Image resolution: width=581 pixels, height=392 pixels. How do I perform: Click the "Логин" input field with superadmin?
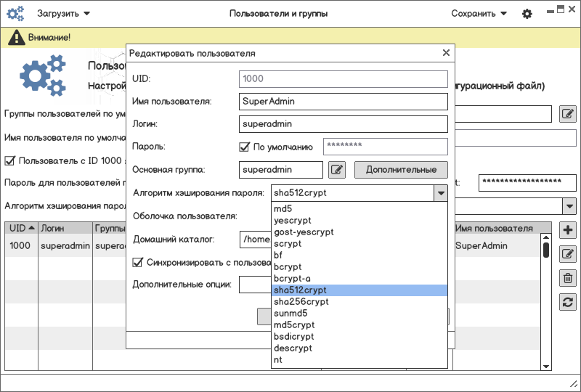click(343, 124)
